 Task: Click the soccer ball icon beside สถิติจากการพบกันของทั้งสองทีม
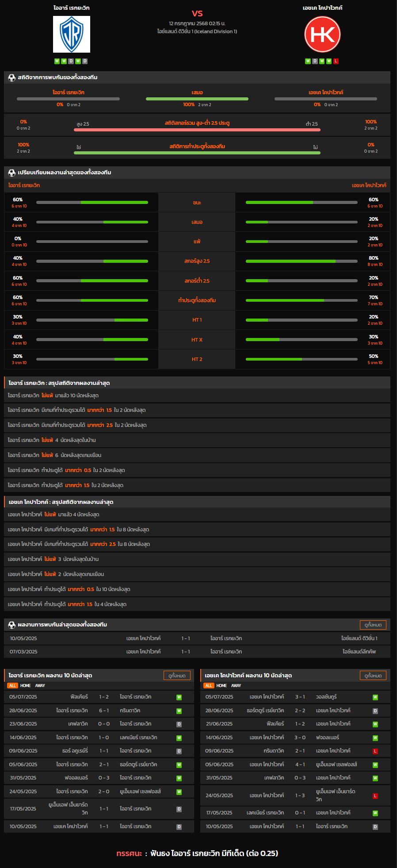[x=12, y=77]
